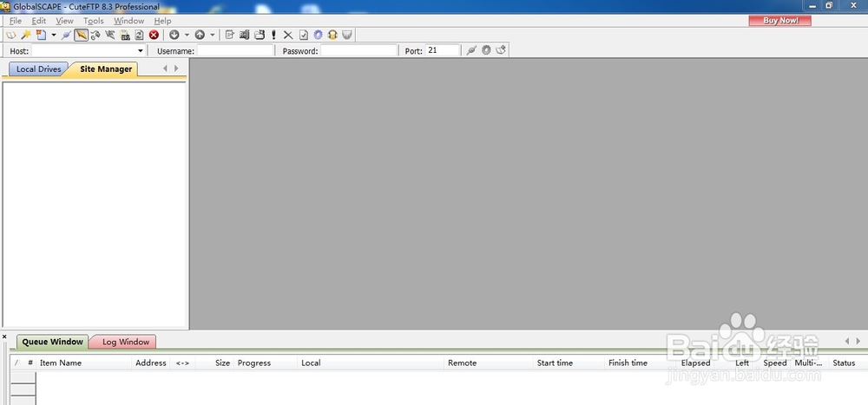Image resolution: width=868 pixels, height=405 pixels.
Task: Click the Username input field
Action: tap(235, 50)
